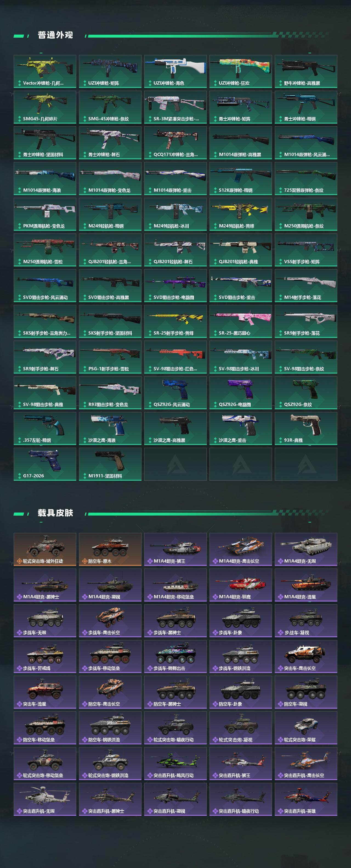Choose the 步战车-鳄鳄出击 vehicle skin
The width and height of the screenshot is (351, 868).
coord(175,657)
